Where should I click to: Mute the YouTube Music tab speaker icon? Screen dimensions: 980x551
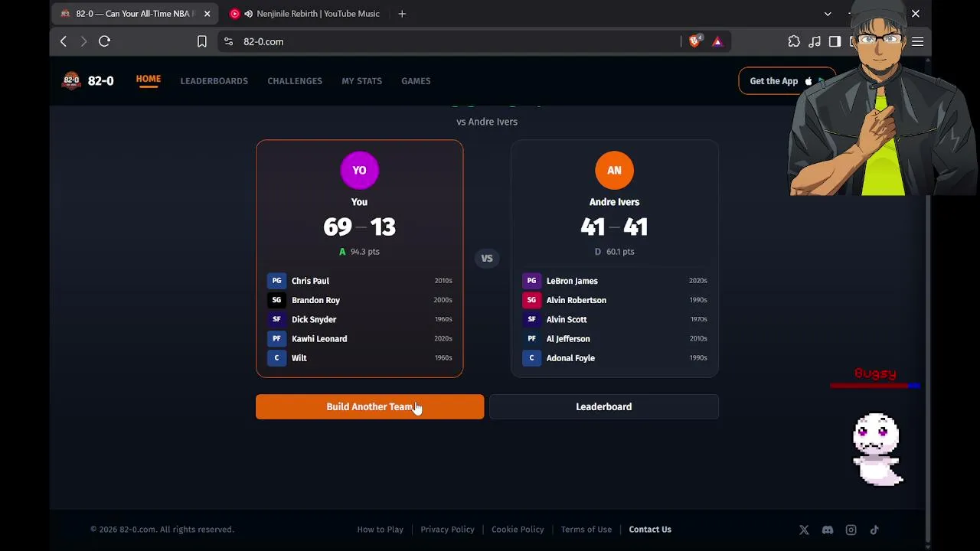[248, 14]
